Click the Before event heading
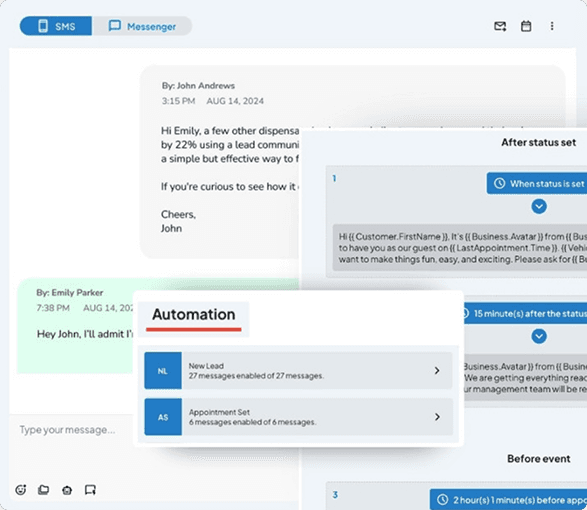 pos(539,459)
